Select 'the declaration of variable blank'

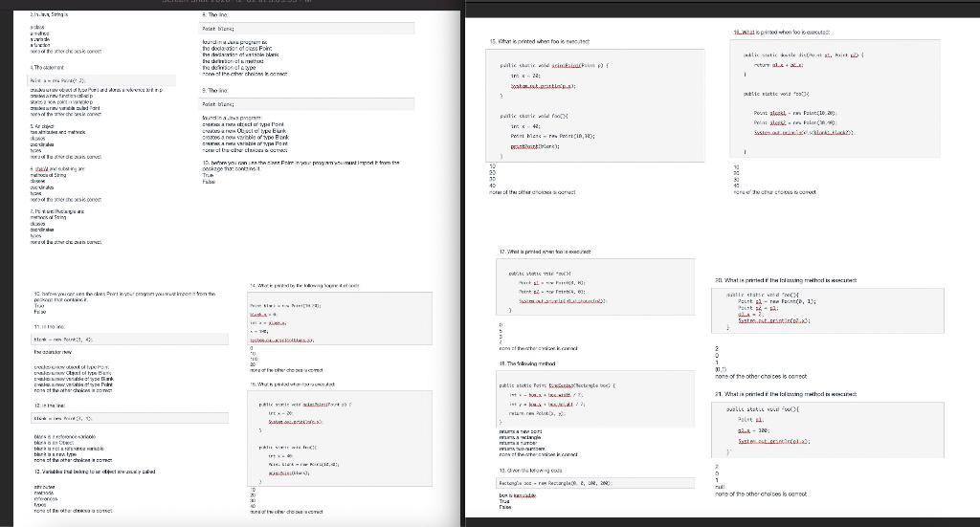tap(240, 55)
